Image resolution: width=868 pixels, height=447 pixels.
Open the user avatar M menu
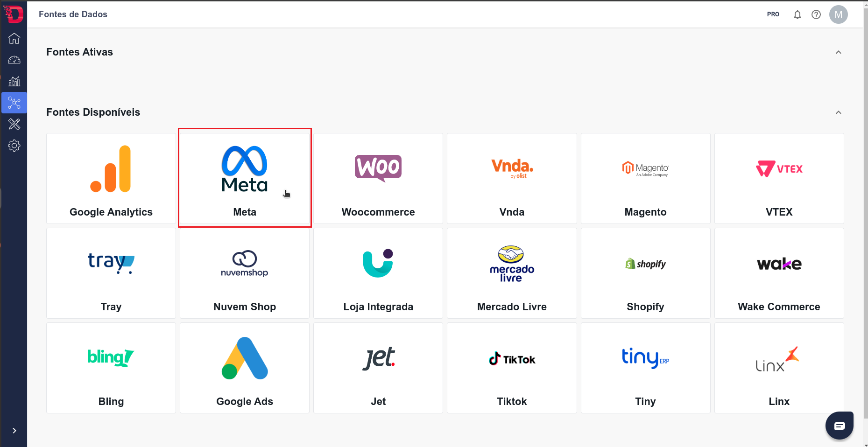[x=839, y=14]
